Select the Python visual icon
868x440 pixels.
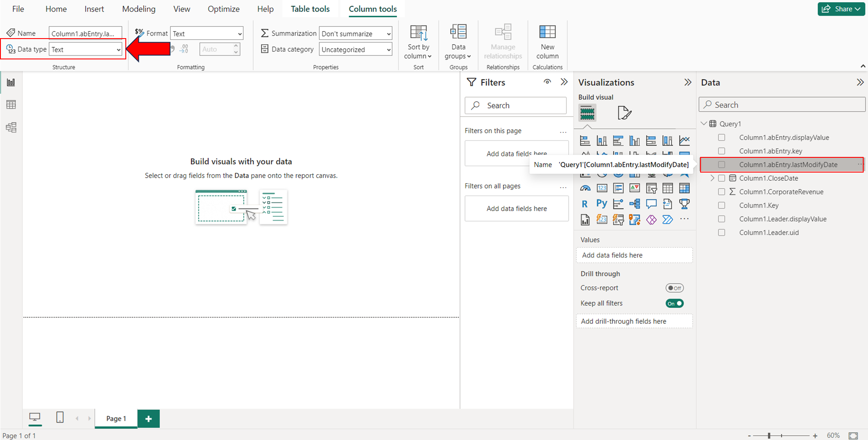tap(602, 204)
